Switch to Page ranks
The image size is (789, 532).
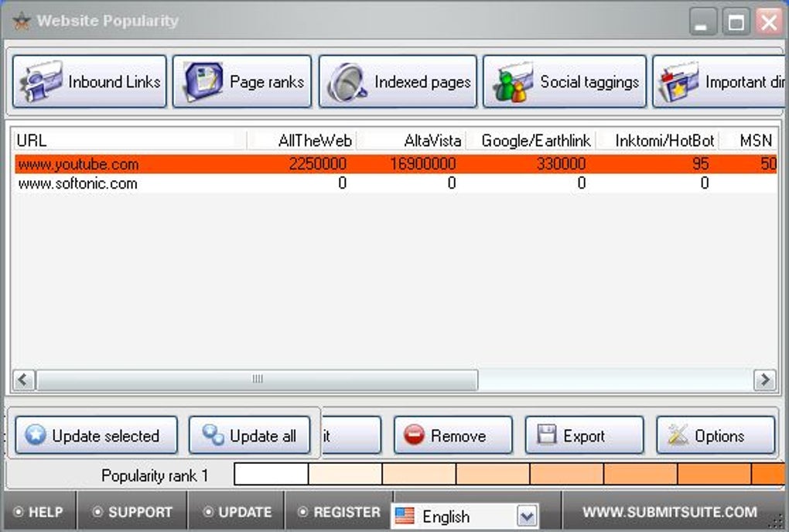pyautogui.click(x=242, y=81)
